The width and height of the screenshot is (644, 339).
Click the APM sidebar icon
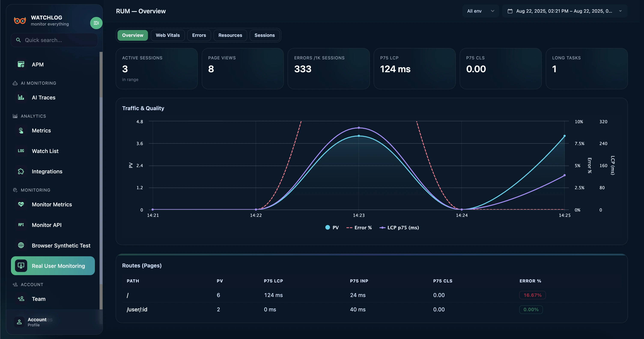21,64
